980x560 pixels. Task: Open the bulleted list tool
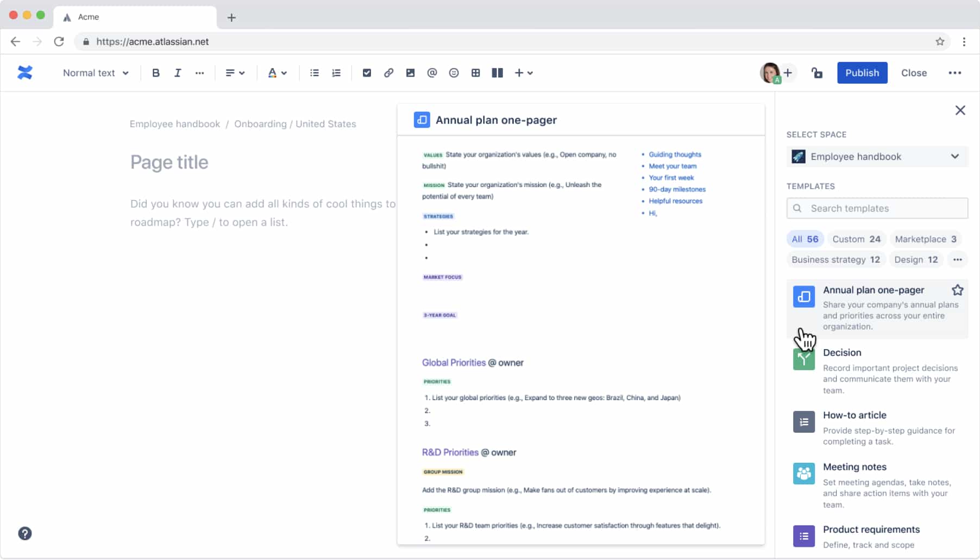[x=314, y=72]
